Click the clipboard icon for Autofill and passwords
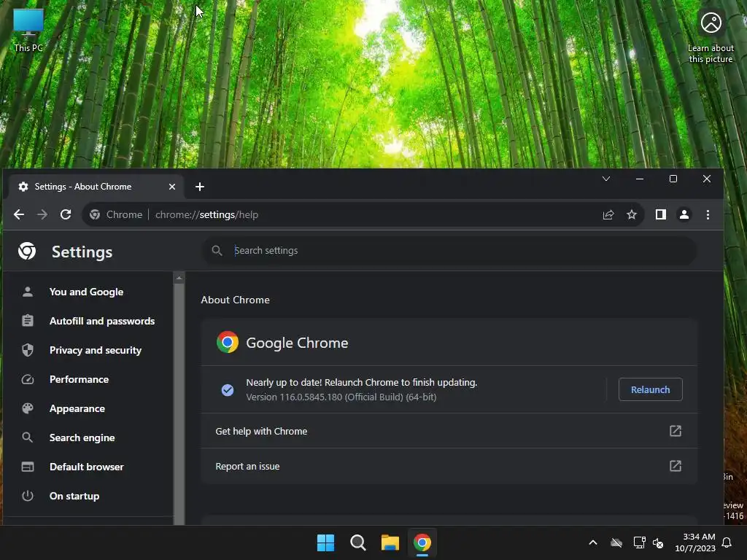Screen dimensions: 747x560 pos(28,321)
